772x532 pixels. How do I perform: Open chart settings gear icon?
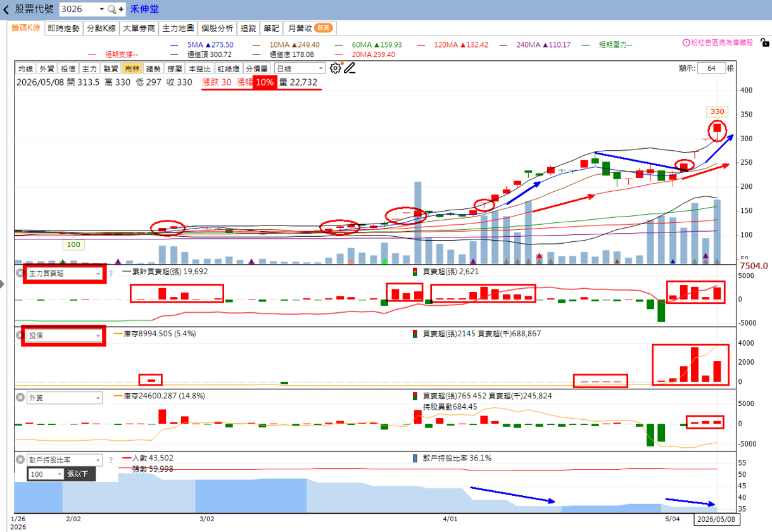336,68
